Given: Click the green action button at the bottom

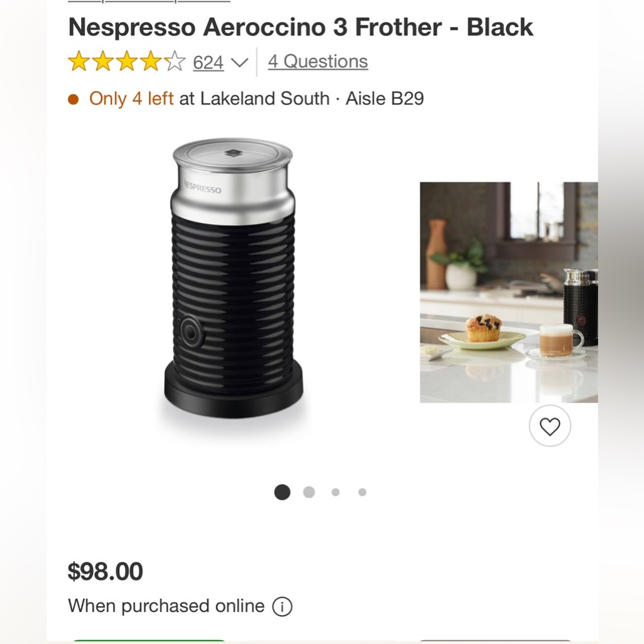Looking at the screenshot, I should pos(149,641).
